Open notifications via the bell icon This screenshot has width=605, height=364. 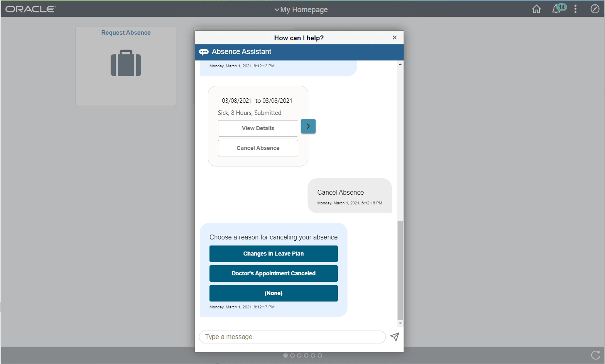coord(556,9)
